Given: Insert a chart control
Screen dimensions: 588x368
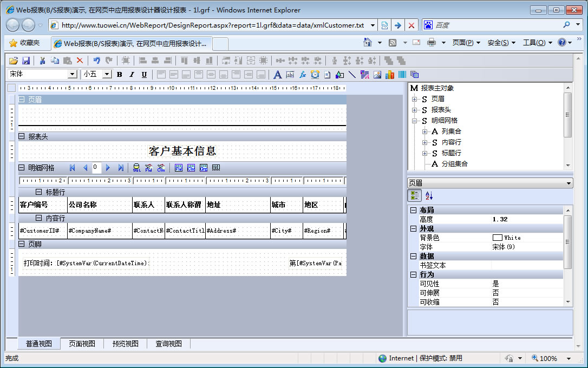Looking at the screenshot, I should (390, 75).
